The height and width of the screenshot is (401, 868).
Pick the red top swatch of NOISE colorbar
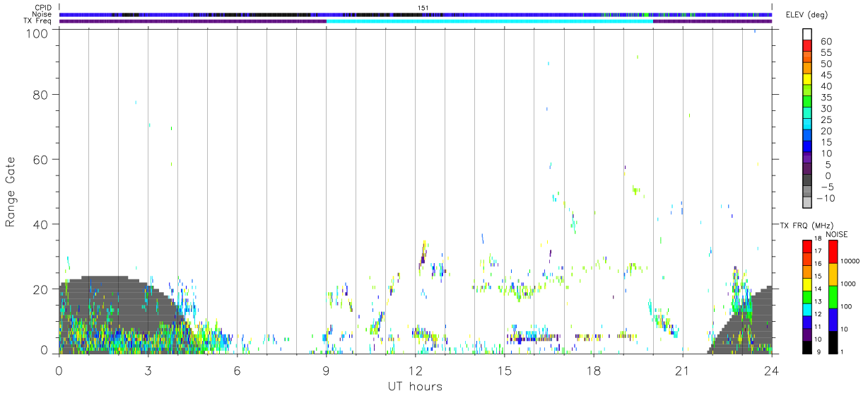point(832,251)
